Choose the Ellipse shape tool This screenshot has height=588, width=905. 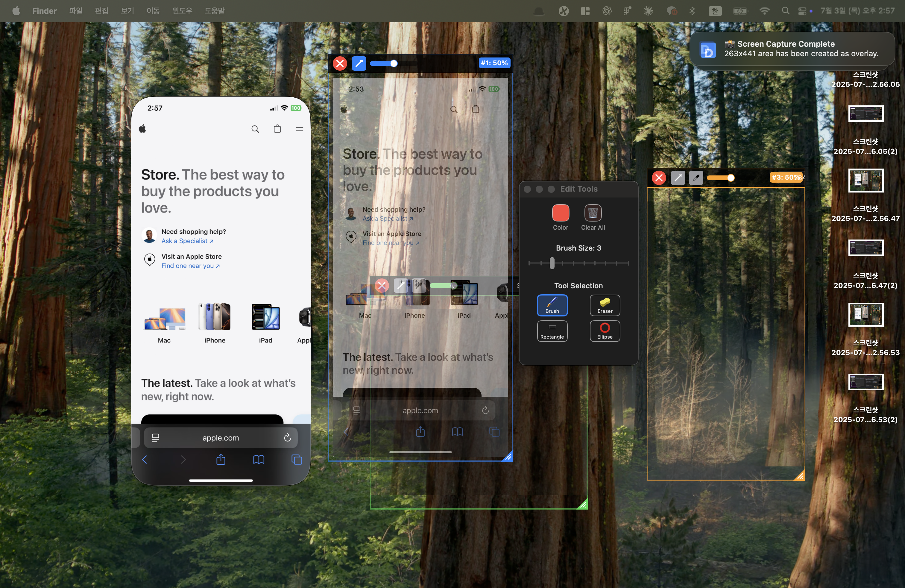(x=605, y=331)
